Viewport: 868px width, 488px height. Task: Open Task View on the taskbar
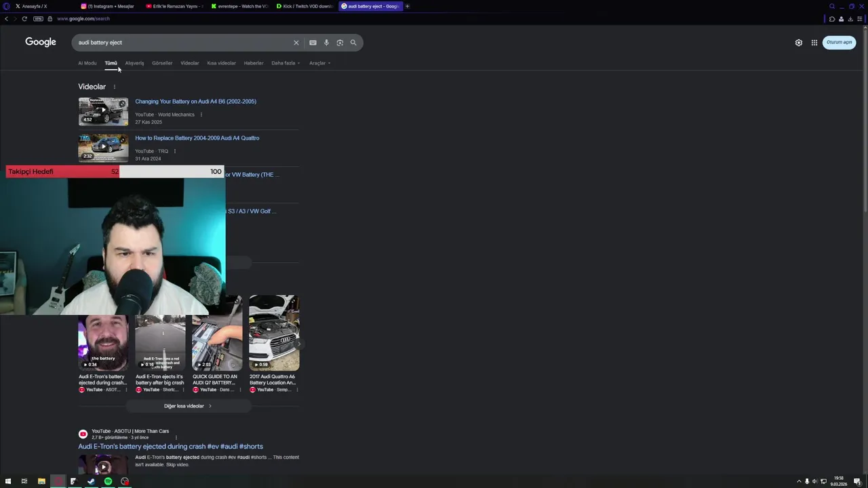click(x=24, y=481)
